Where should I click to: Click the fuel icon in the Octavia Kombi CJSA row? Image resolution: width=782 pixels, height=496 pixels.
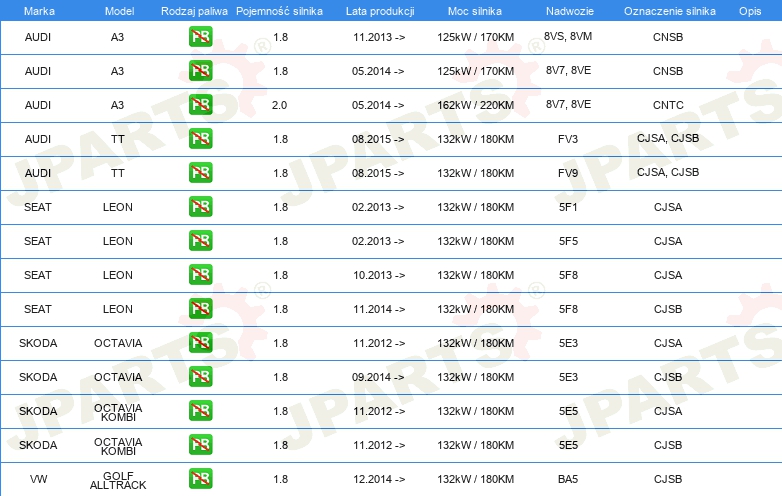pyautogui.click(x=200, y=411)
